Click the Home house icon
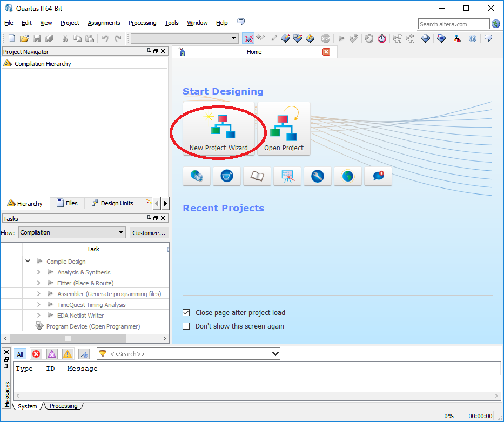 (183, 52)
